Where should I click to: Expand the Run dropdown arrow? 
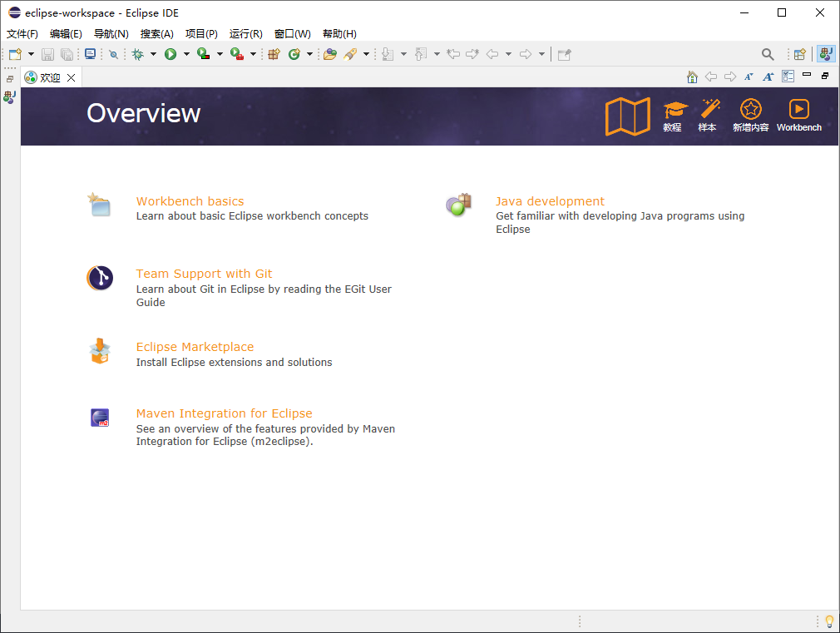pos(186,54)
